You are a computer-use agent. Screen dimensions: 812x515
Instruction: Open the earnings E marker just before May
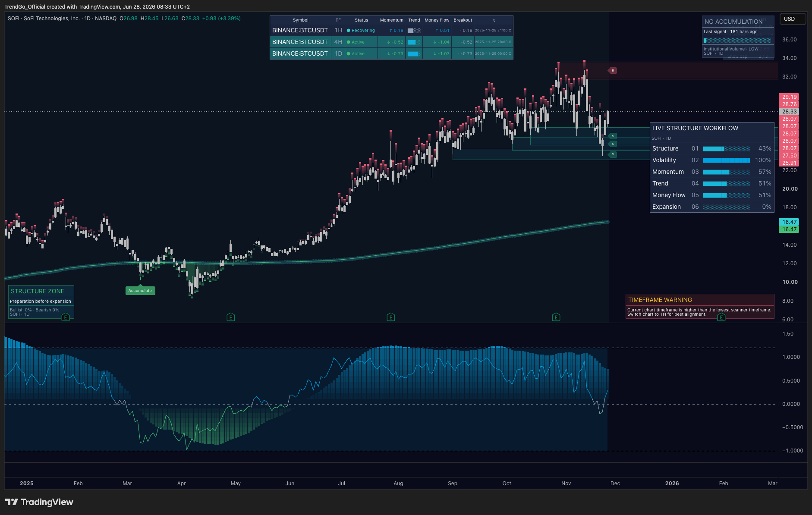231,317
